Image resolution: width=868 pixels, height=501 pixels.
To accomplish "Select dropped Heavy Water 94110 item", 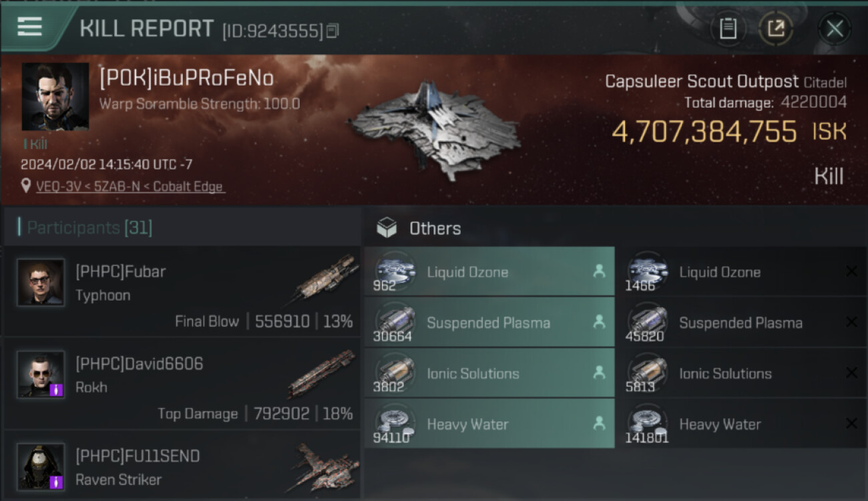I will tap(489, 424).
